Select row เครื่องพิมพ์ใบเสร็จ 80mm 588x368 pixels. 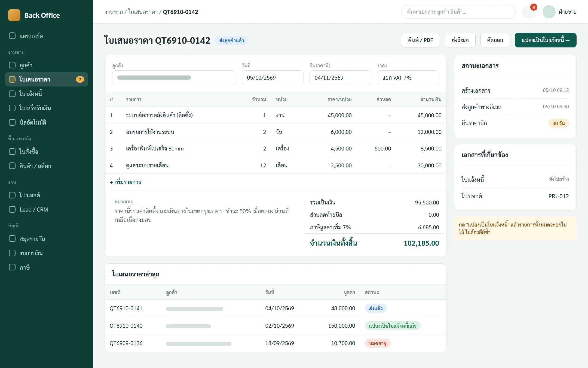[x=275, y=149]
